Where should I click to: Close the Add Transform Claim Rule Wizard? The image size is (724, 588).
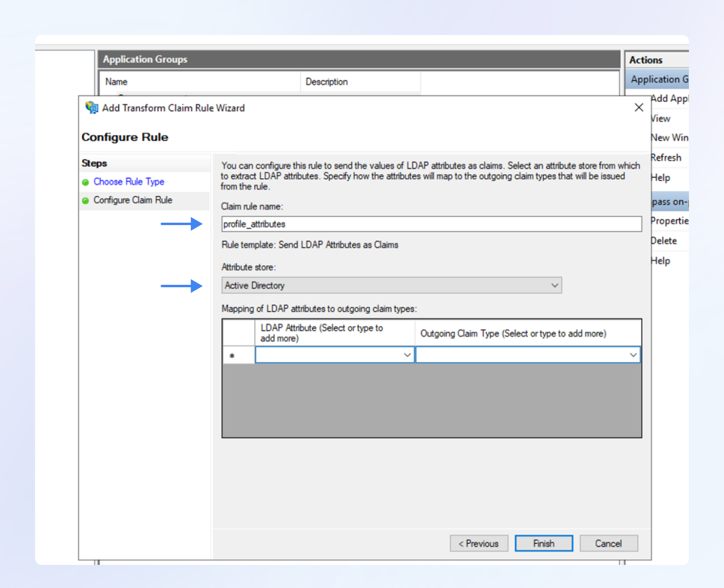pyautogui.click(x=639, y=108)
